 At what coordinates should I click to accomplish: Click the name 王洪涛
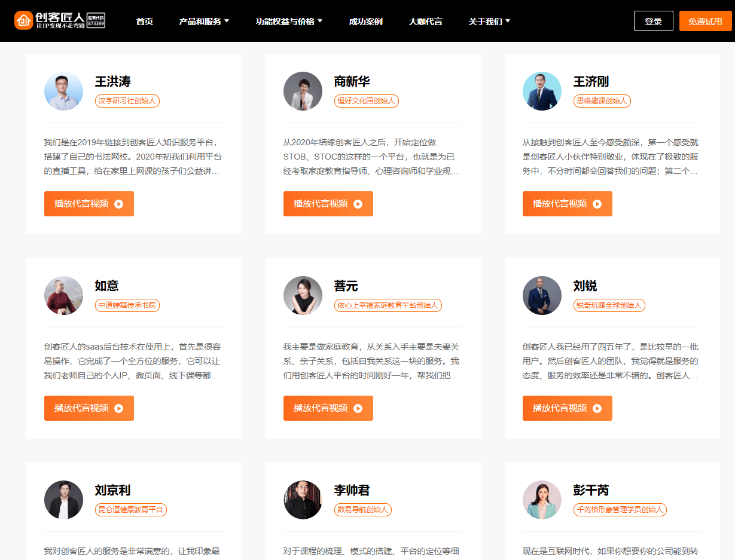pos(112,82)
